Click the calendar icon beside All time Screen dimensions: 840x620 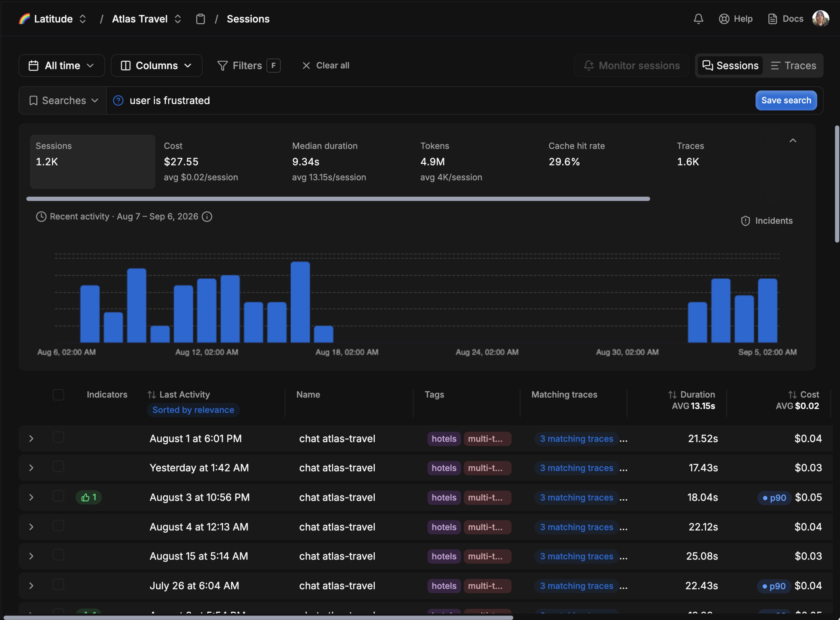point(33,66)
